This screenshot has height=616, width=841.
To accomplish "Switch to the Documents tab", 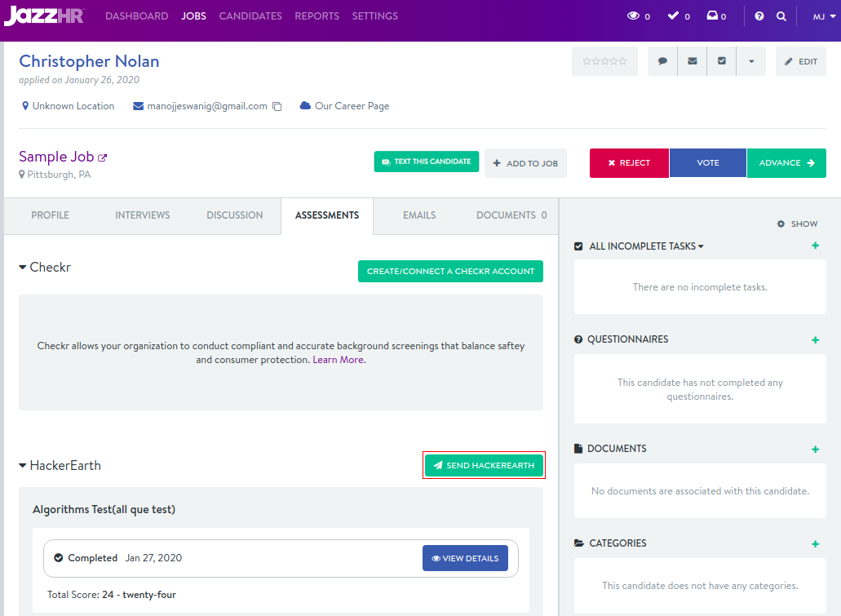I will click(511, 215).
